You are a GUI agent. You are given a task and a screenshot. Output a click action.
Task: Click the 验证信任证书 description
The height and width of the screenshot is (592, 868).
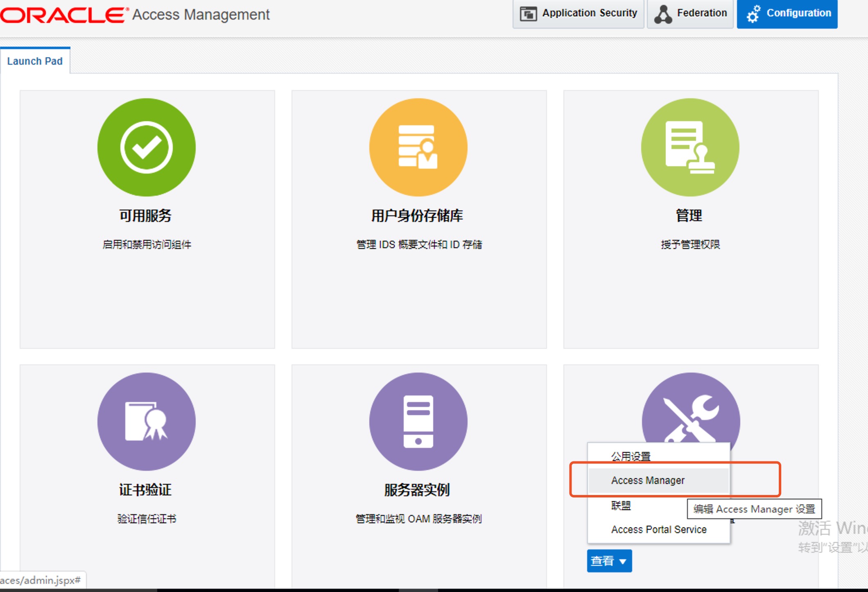point(147,519)
